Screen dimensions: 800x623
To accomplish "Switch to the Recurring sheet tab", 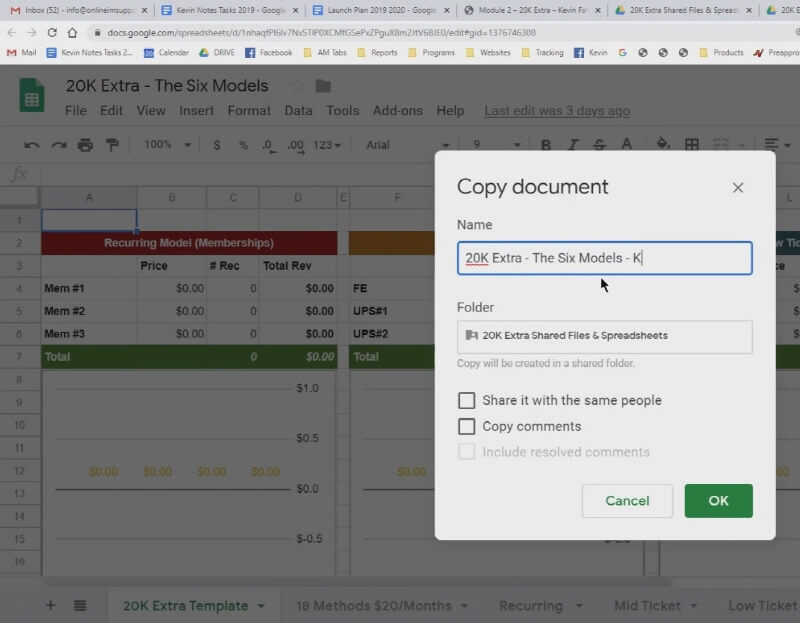I will (531, 606).
